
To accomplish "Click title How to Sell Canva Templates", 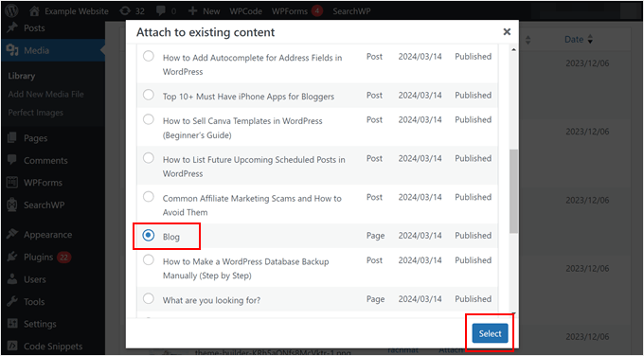I will point(242,128).
